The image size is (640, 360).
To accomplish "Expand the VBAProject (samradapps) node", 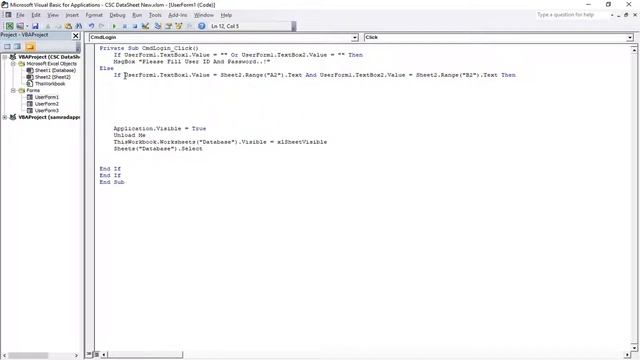I will pyautogui.click(x=5, y=117).
